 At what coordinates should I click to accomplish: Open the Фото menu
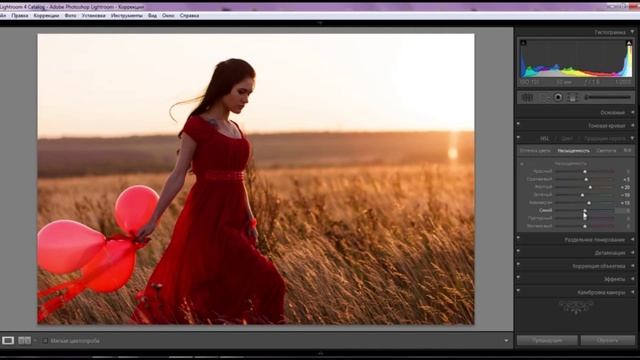[x=70, y=16]
